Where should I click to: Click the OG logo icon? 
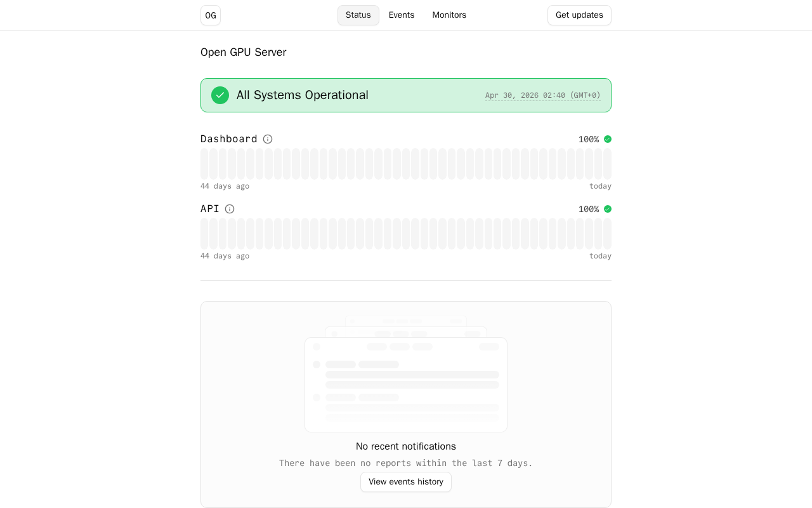pos(211,15)
